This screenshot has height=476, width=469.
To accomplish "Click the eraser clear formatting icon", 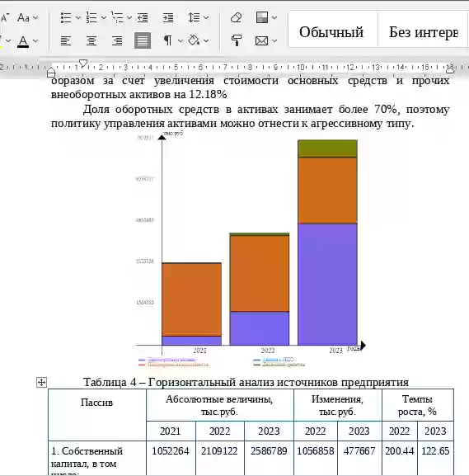I will 236,17.
